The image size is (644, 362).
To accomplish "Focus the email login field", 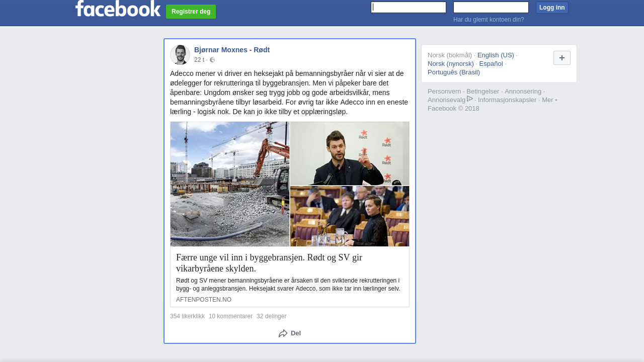I will coord(409,7).
